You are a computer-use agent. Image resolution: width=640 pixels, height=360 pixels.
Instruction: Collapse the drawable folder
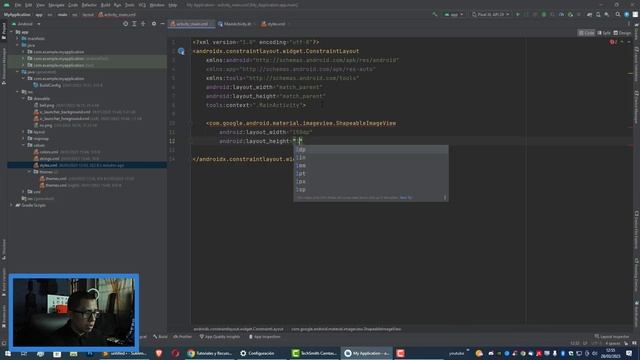point(24,98)
